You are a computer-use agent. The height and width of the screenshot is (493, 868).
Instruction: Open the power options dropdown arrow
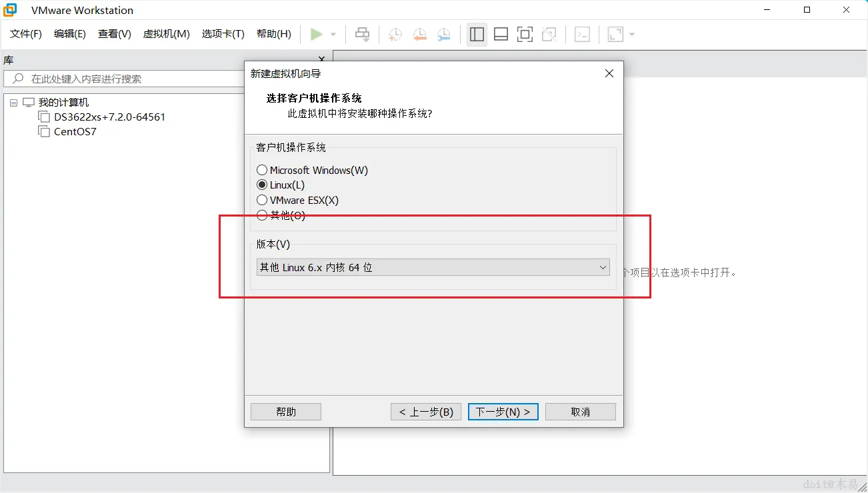(x=333, y=34)
